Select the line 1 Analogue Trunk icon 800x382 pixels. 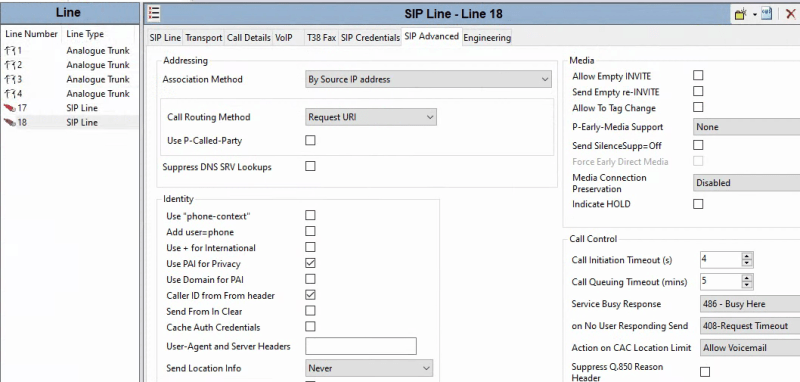(x=10, y=51)
